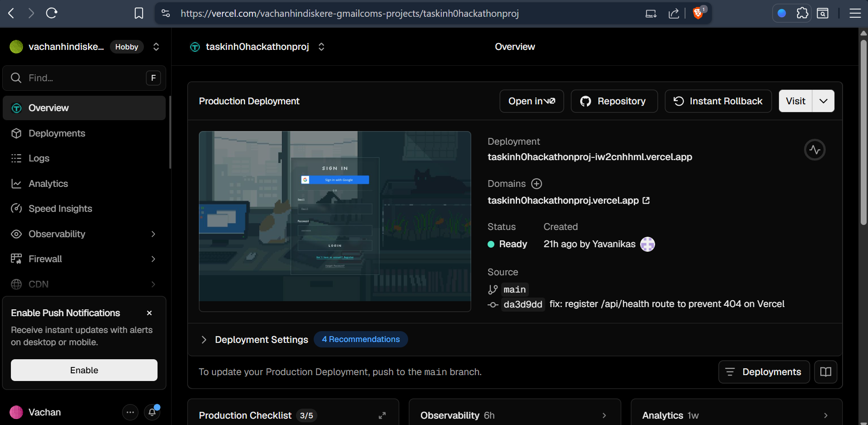Open Observability in the sidebar
868x425 pixels.
tap(84, 234)
